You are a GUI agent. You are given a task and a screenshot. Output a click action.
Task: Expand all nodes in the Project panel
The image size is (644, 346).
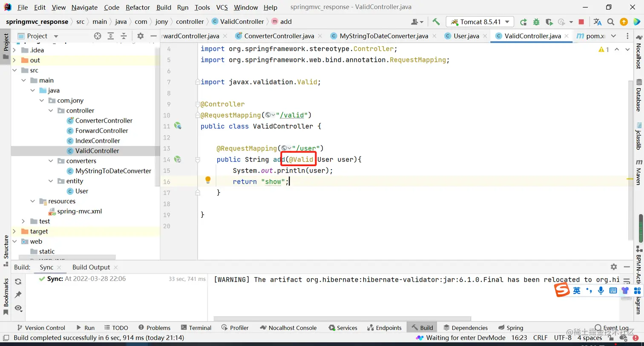click(x=111, y=36)
